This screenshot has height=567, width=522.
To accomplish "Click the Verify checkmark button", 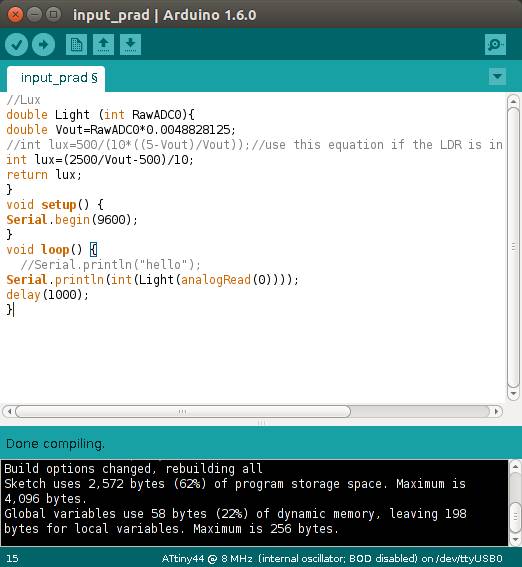I will pyautogui.click(x=16, y=44).
